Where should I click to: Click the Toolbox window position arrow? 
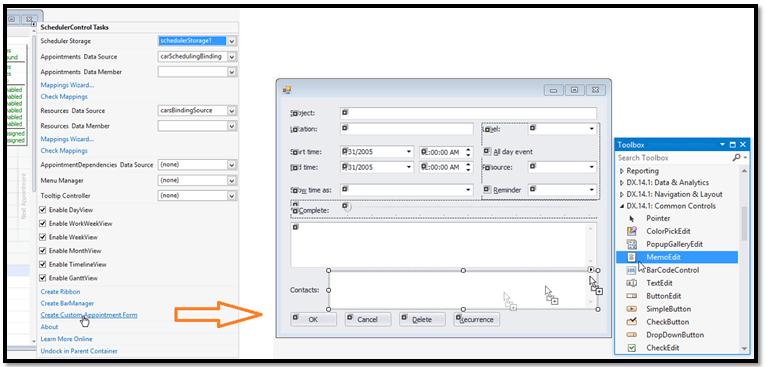point(723,144)
